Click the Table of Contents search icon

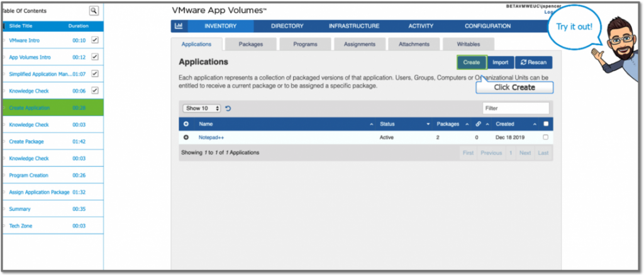[94, 11]
